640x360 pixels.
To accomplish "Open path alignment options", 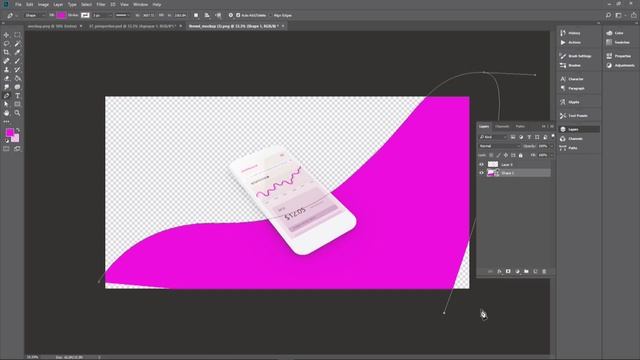I will point(207,15).
